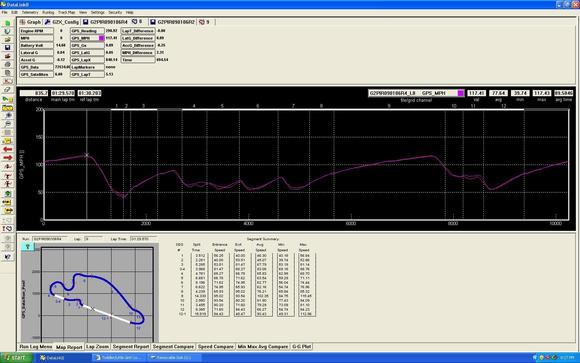This screenshot has width=580, height=363.
Task: Select the LapMarkers channel button
Action: point(87,67)
